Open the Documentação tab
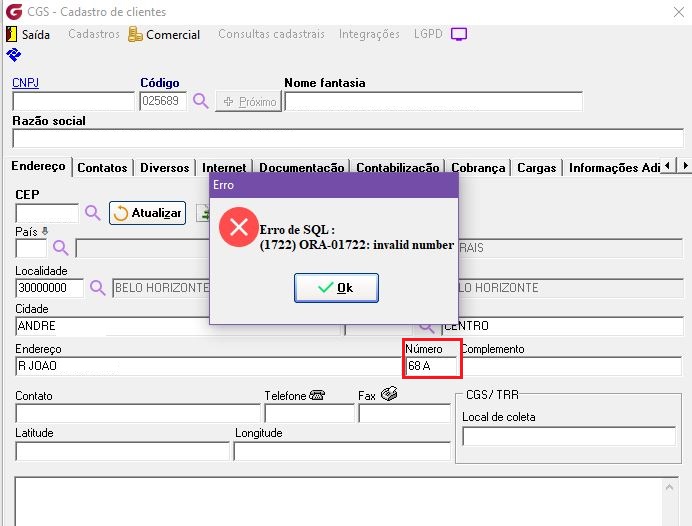This screenshot has height=526, width=692. (x=302, y=168)
